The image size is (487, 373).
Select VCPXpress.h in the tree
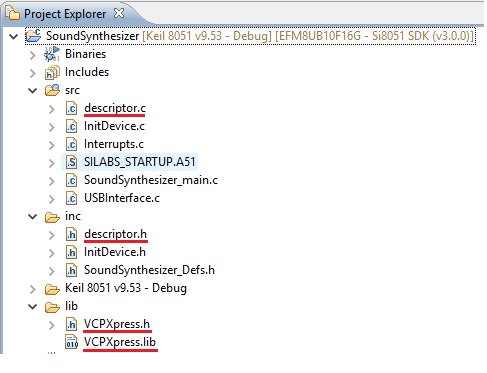pyautogui.click(x=117, y=324)
